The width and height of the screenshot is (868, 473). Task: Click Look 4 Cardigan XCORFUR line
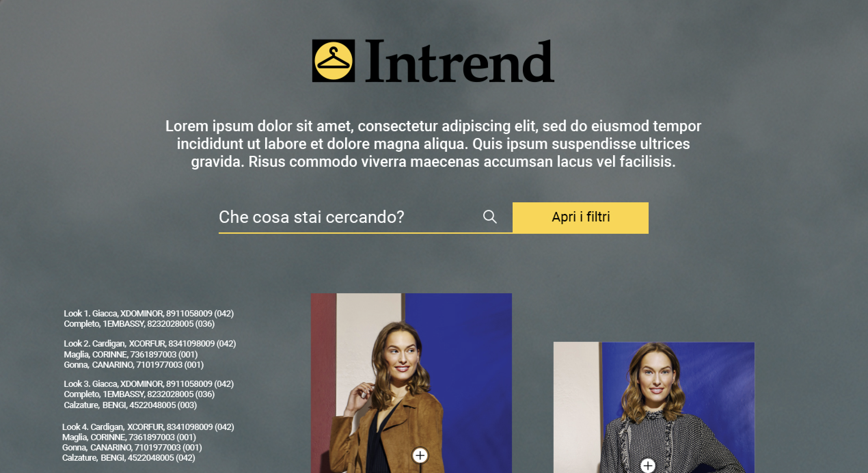coord(148,427)
